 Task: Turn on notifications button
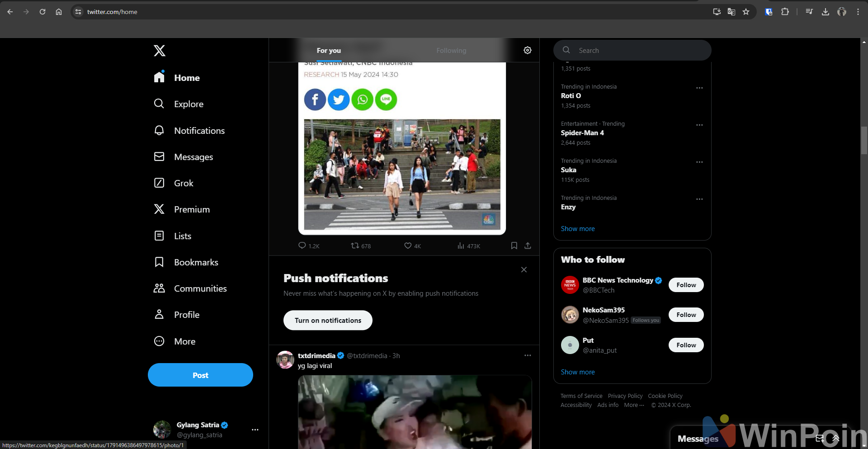point(328,320)
